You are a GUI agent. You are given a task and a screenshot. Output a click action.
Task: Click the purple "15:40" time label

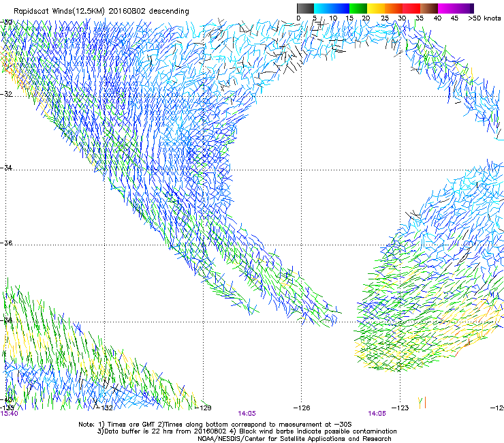pos(10,414)
